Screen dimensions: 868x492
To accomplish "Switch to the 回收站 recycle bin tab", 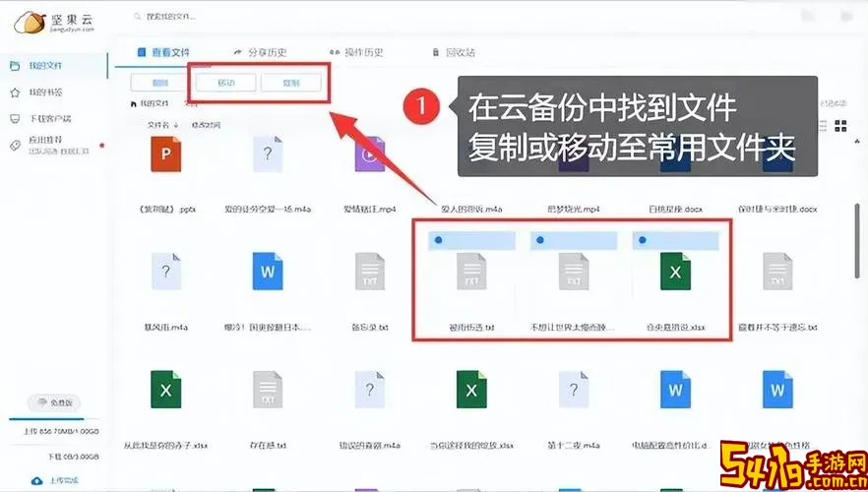I will tap(454, 52).
